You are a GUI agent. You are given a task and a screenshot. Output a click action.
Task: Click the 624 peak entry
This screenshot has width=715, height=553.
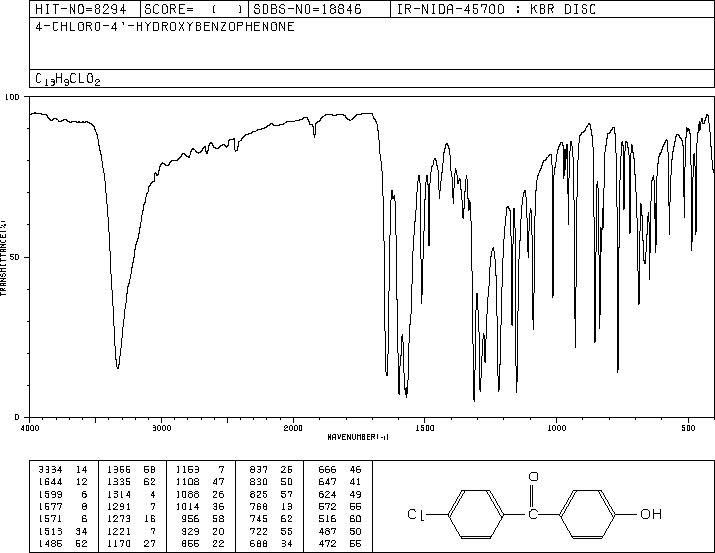(x=340, y=494)
